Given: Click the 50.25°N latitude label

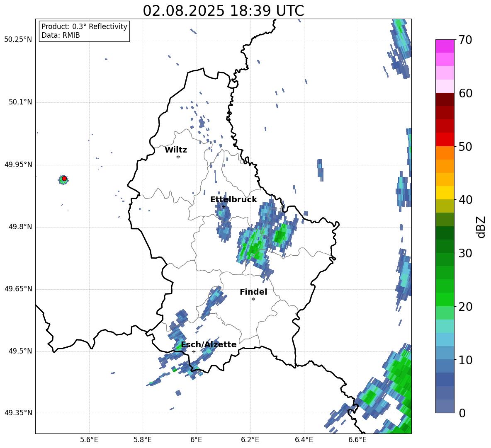Looking at the screenshot, I should [18, 40].
